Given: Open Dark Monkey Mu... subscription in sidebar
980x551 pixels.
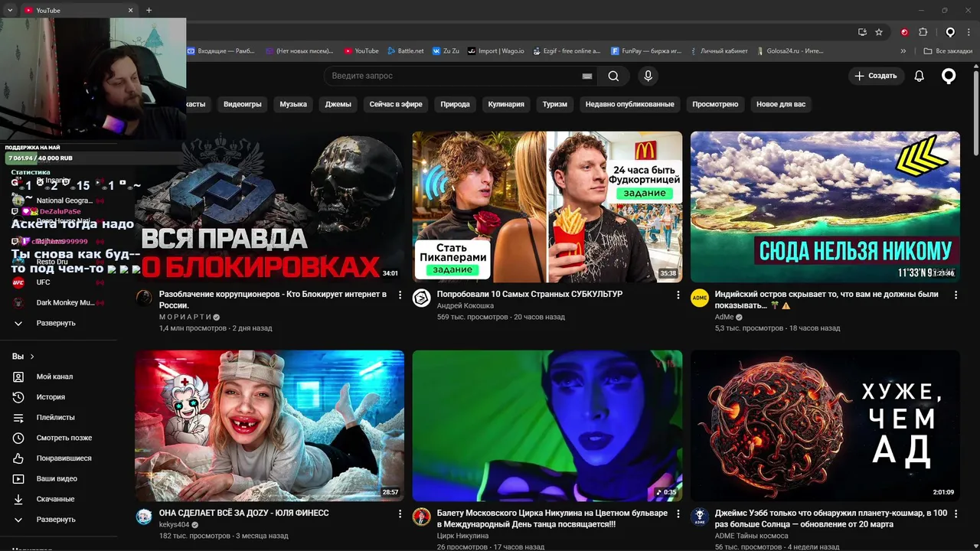Looking at the screenshot, I should [58, 302].
